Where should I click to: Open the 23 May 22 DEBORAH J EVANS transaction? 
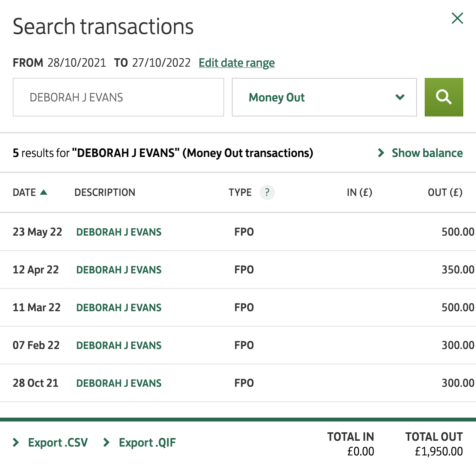tap(119, 232)
